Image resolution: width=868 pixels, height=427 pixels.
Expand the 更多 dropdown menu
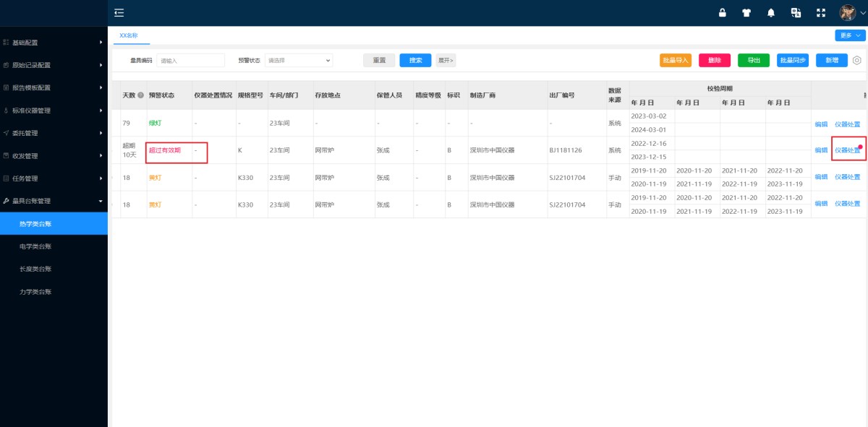point(848,34)
